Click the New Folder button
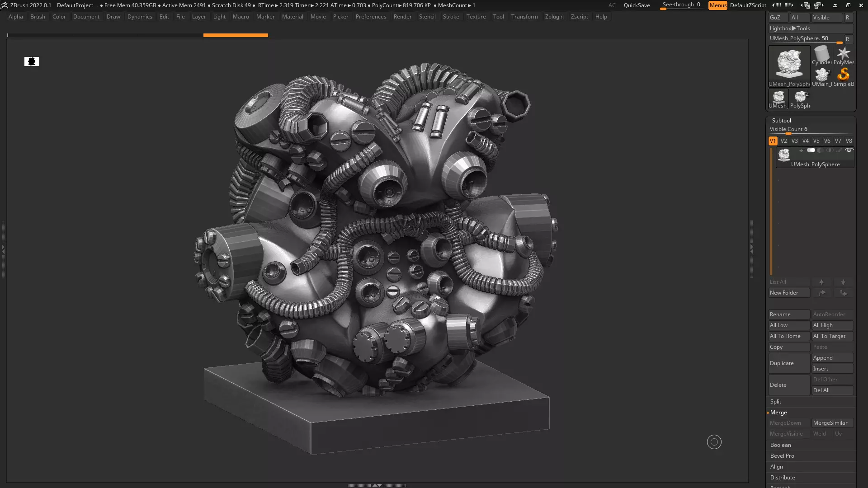Viewport: 868px width, 488px height. tap(789, 293)
